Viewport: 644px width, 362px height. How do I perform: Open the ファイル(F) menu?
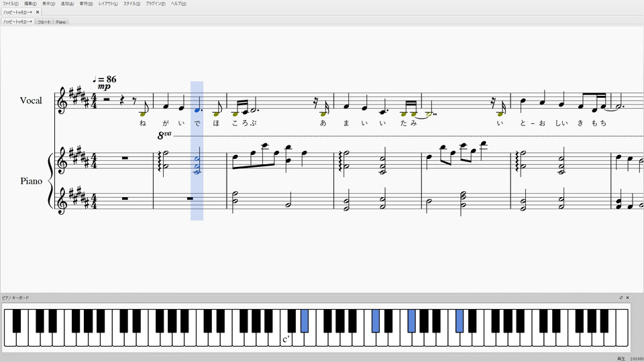(10, 4)
